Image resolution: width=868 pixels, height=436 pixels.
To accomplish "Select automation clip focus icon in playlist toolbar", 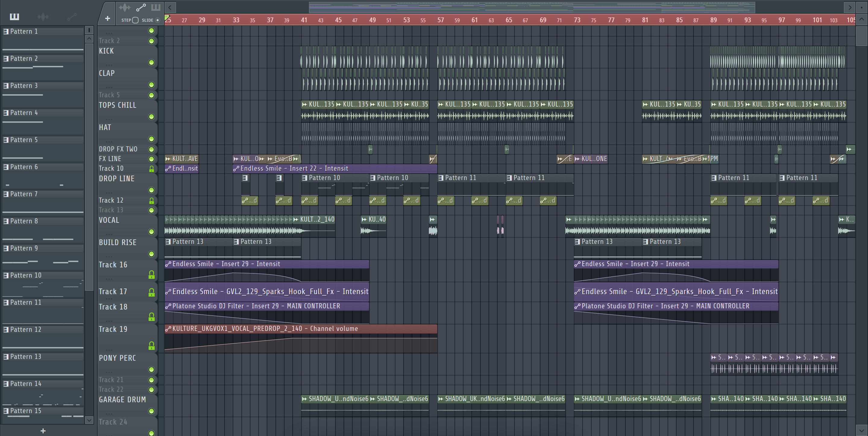I will [x=140, y=7].
